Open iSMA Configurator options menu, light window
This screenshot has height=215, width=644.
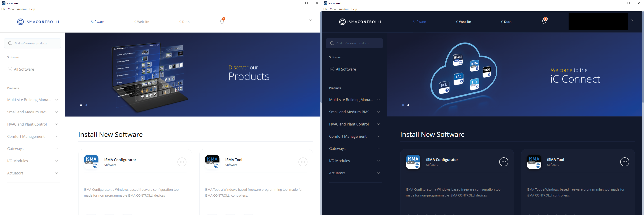(x=182, y=162)
